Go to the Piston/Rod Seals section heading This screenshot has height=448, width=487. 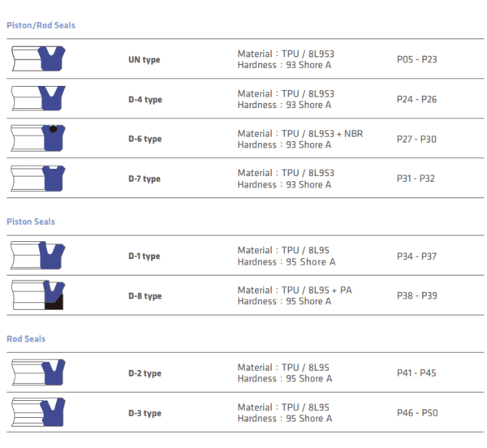tap(41, 25)
